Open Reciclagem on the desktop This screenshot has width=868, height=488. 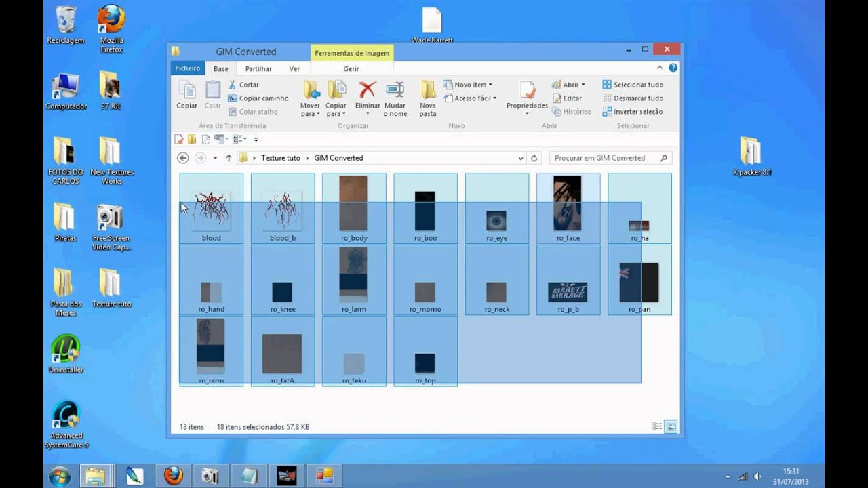click(x=66, y=25)
